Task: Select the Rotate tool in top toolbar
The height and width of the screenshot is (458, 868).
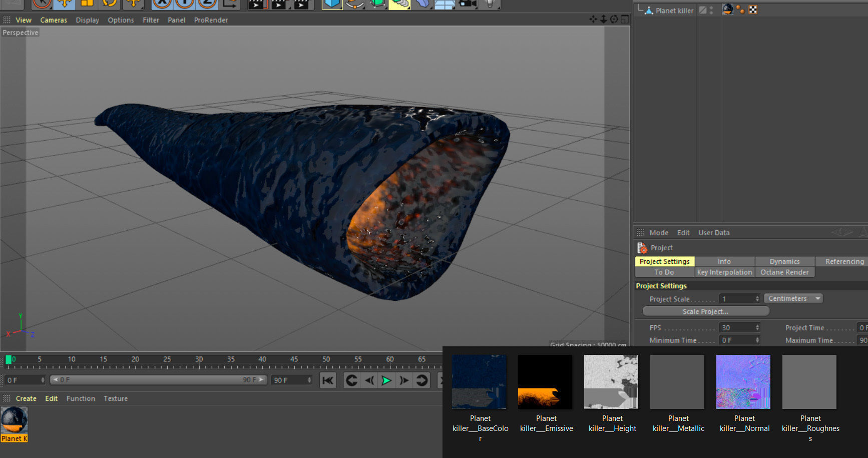Action: pyautogui.click(x=109, y=4)
